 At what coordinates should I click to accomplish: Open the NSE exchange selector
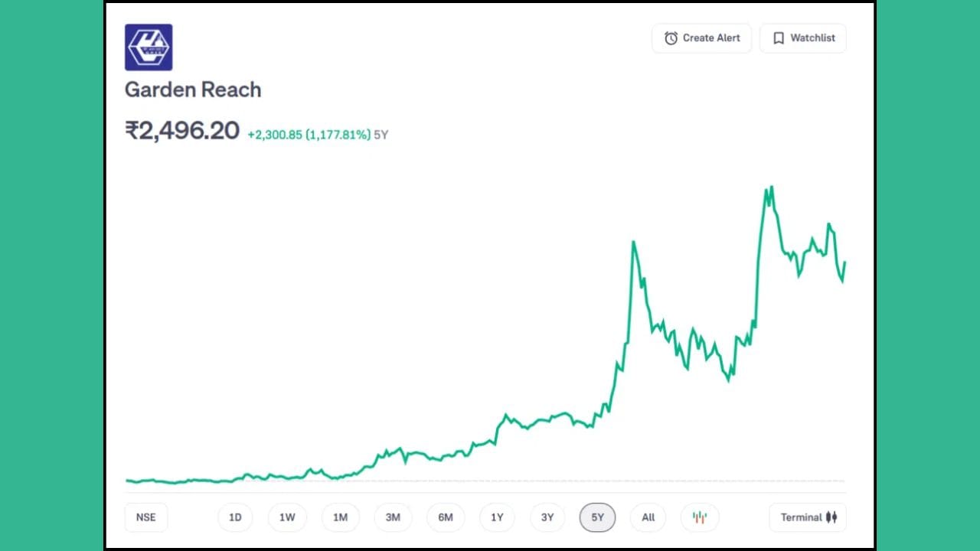145,517
